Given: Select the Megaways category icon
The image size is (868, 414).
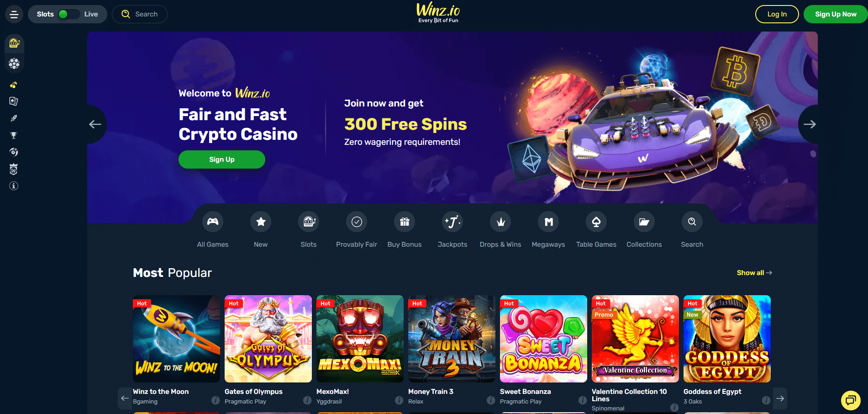Looking at the screenshot, I should [548, 222].
